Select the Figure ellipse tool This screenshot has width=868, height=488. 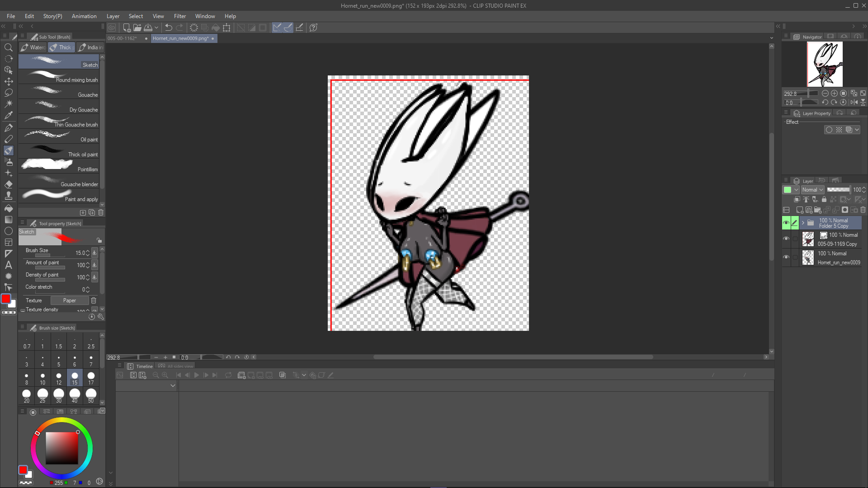(x=8, y=231)
